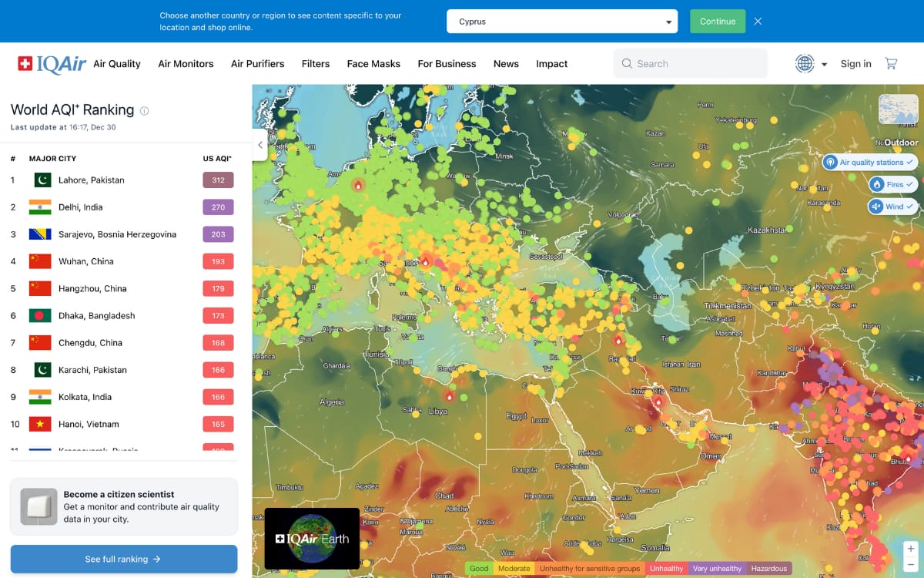Screen dimensions: 924x578
Task: Toggle the Fires map layer
Action: point(893,185)
